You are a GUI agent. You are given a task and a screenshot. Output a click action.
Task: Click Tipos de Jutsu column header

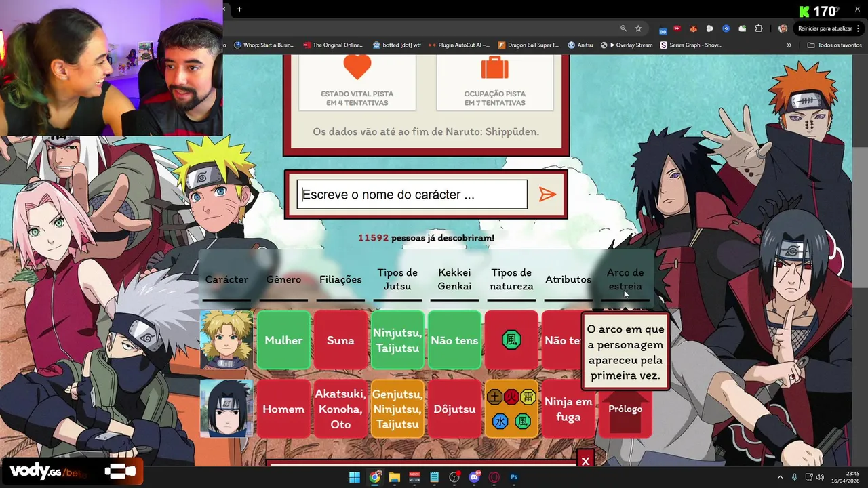[x=397, y=279]
